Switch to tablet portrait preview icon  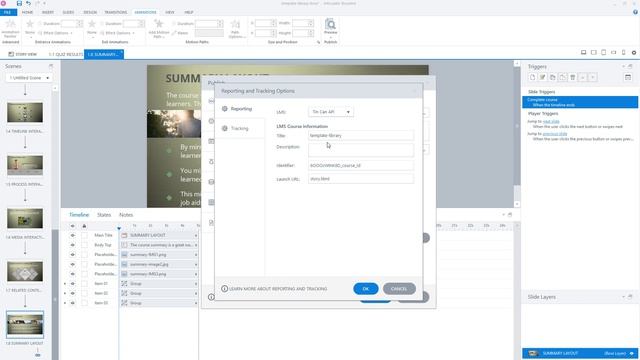[x=604, y=52]
